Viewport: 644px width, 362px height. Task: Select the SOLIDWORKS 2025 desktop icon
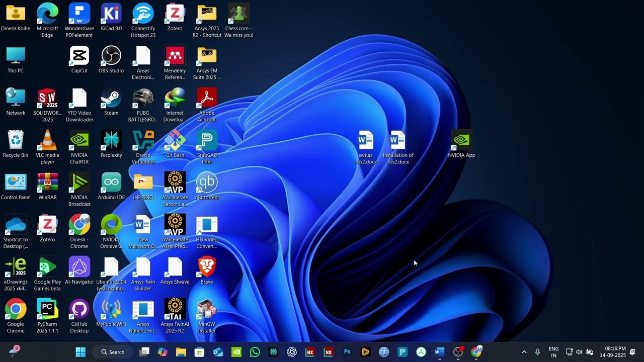point(47,106)
